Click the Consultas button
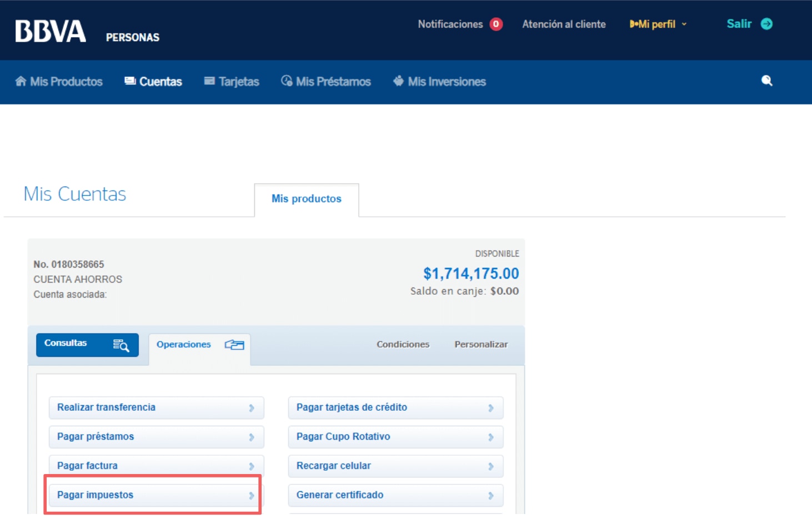The image size is (812, 519). tap(87, 345)
